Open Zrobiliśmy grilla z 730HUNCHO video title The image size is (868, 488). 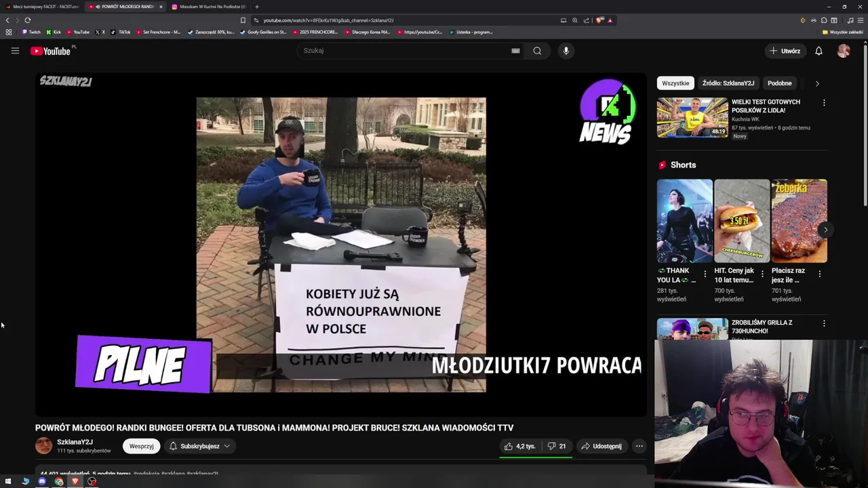762,327
